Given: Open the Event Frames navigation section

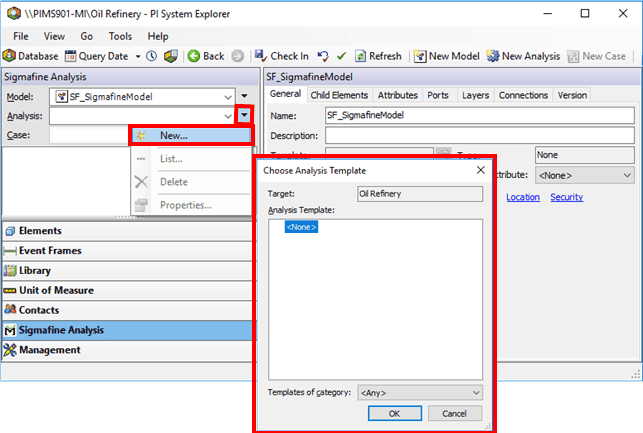Looking at the screenshot, I should [x=128, y=251].
